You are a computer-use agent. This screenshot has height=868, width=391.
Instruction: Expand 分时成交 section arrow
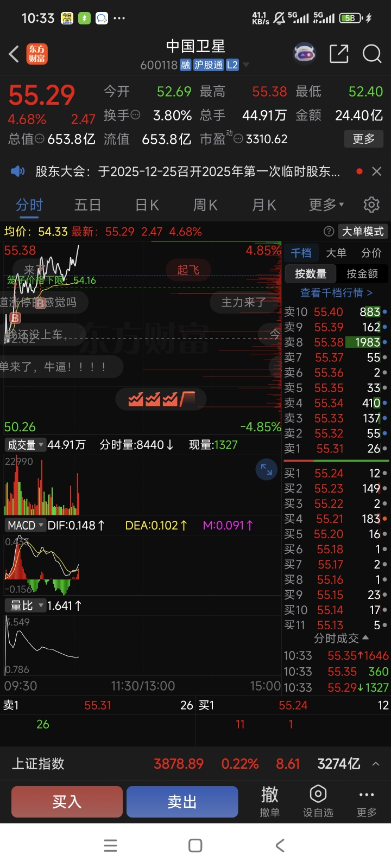click(x=365, y=637)
